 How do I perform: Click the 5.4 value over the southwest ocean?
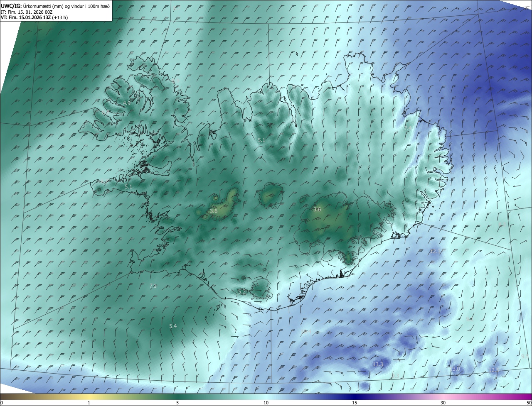173,326
